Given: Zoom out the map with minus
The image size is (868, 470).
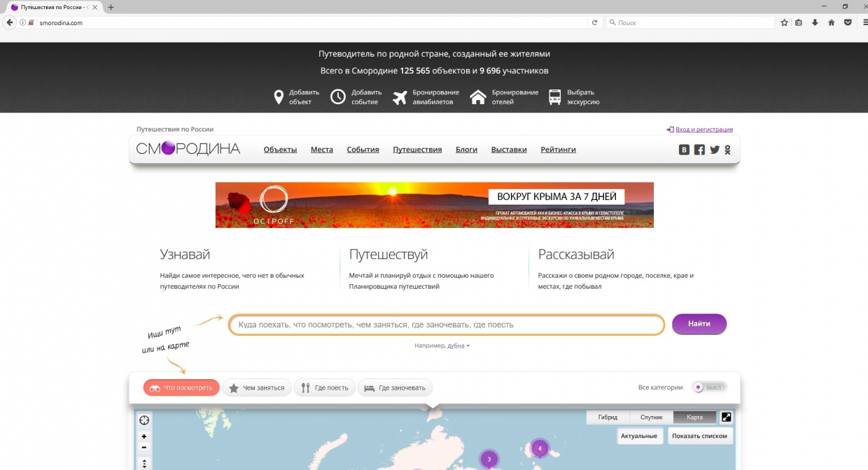Looking at the screenshot, I should 144,447.
